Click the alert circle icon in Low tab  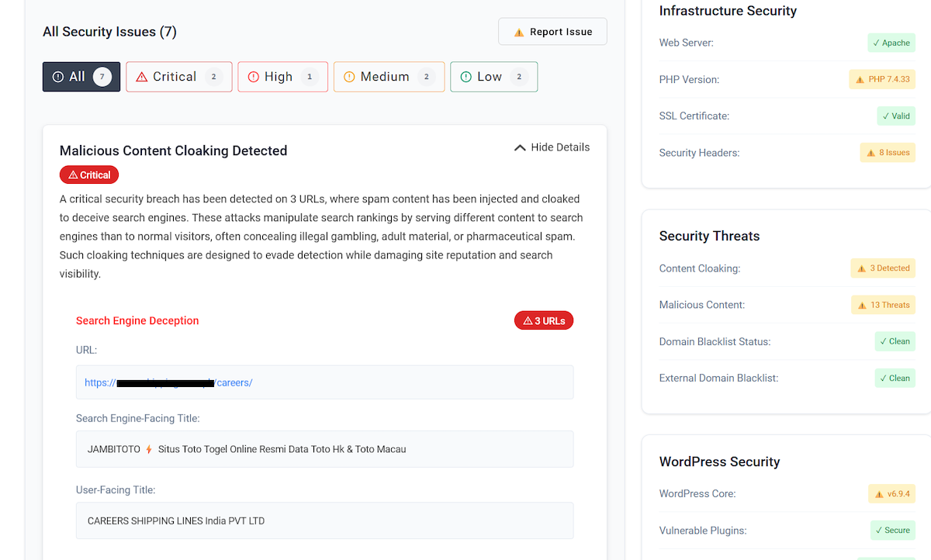point(465,77)
